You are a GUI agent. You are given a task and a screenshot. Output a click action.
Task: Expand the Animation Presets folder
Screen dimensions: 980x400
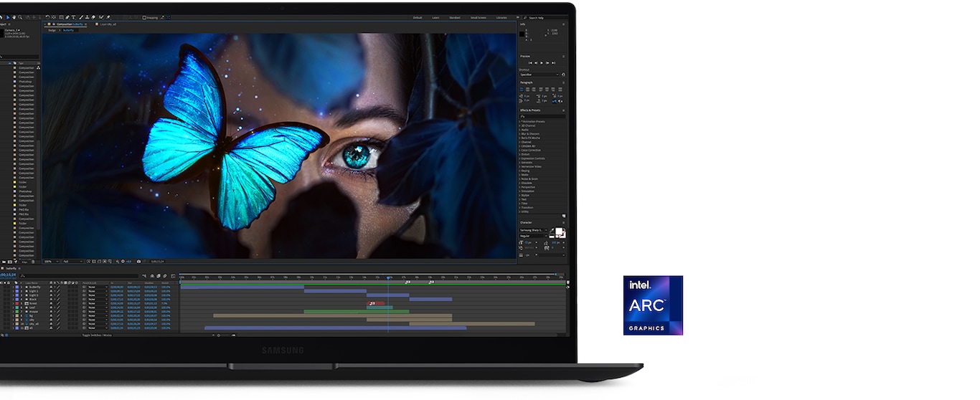coord(519,122)
